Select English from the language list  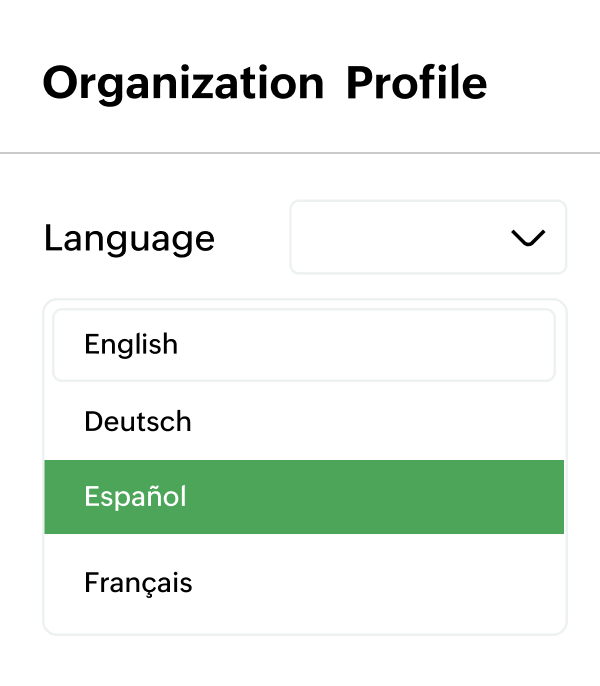[303, 345]
